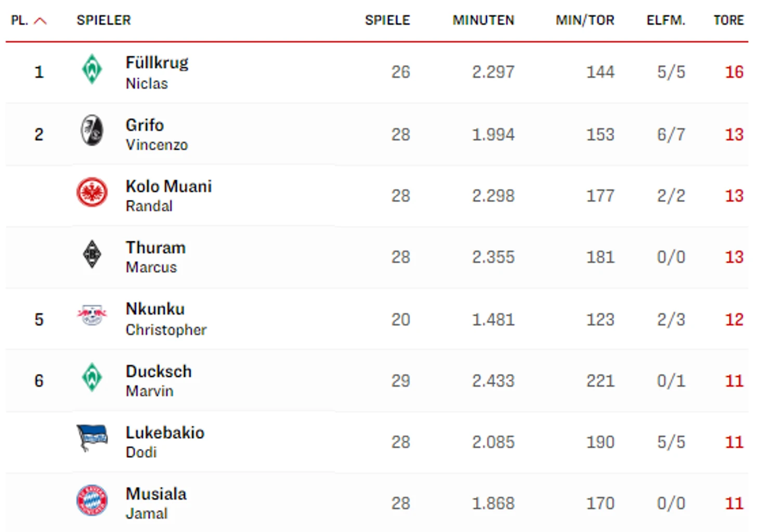Click Hertha BSC flag logo

pos(92,438)
